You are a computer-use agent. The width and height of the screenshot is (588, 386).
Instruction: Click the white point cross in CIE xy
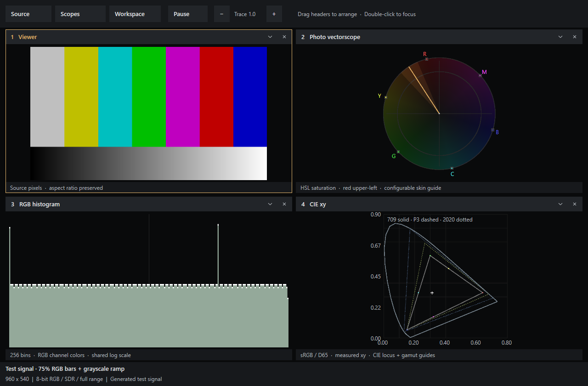tap(432, 293)
